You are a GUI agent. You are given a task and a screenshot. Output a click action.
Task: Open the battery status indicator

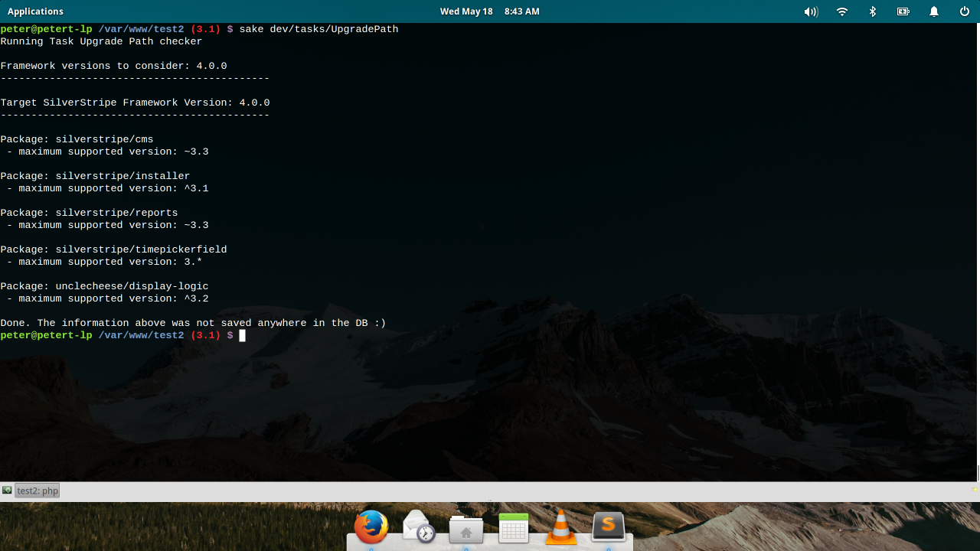coord(903,11)
